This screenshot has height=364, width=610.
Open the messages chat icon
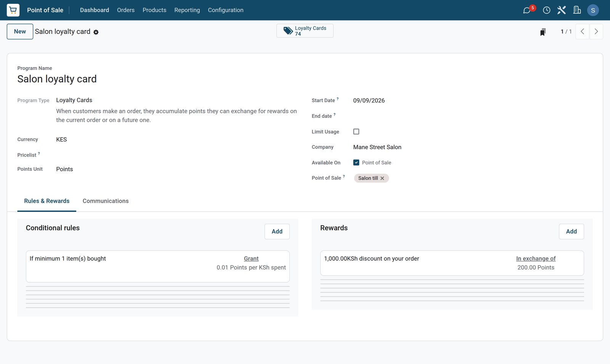(527, 10)
